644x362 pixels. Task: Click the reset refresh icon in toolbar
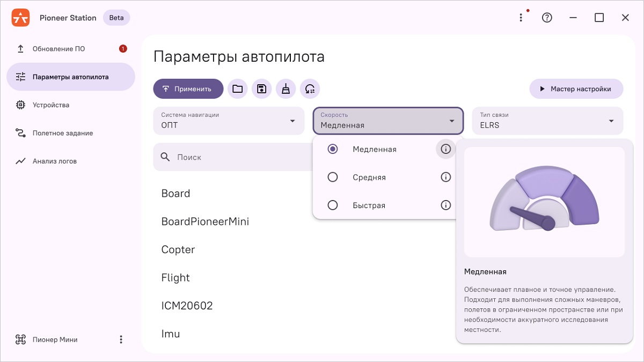[x=310, y=89]
